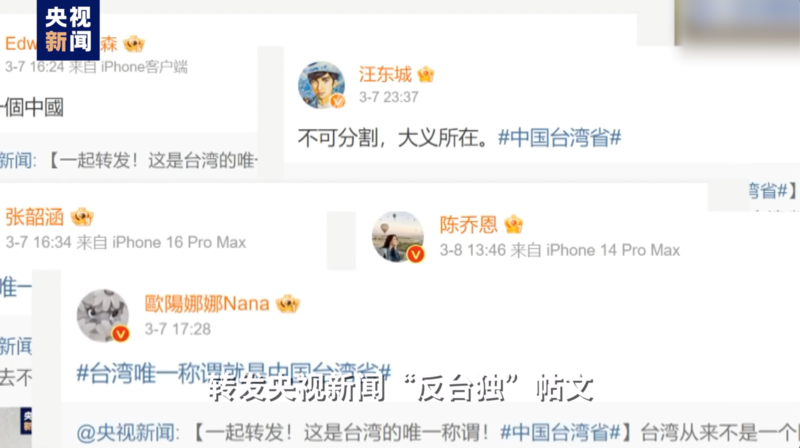The height and width of the screenshot is (448, 800).
Task: Click the crown badge beside 歐陽娜娜Nana
Action: pyautogui.click(x=288, y=304)
